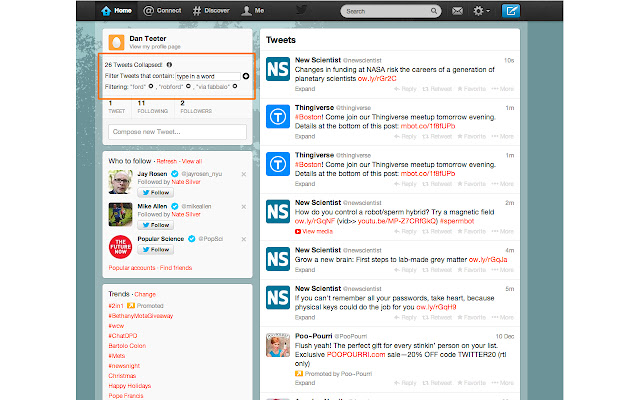Viewport: 640px width, 400px height.
Task: Click 'View all' in Who to follow
Action: tap(192, 161)
